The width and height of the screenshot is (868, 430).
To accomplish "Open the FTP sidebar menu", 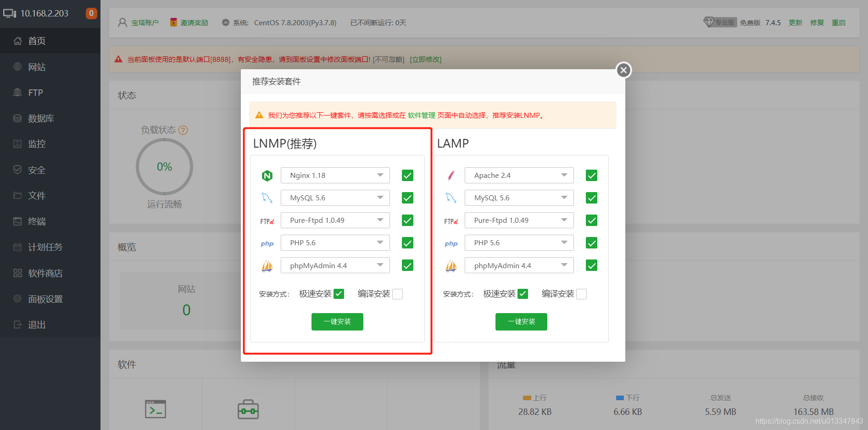I will tap(50, 93).
